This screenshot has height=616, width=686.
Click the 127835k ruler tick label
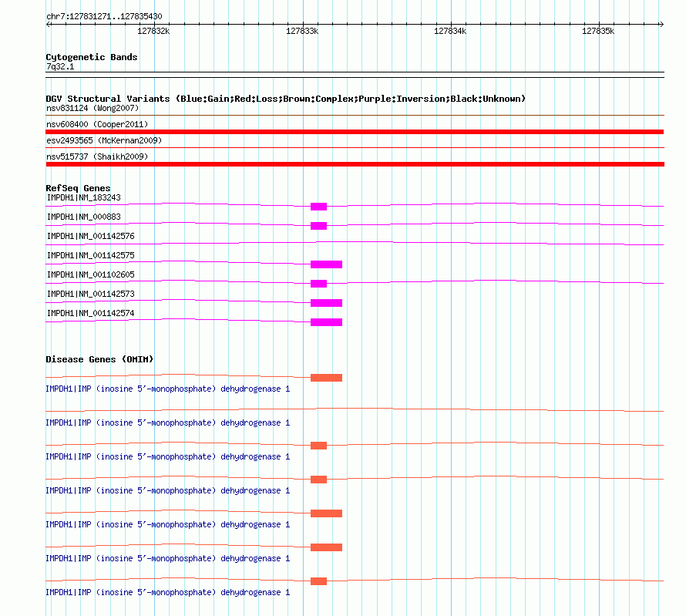[598, 31]
